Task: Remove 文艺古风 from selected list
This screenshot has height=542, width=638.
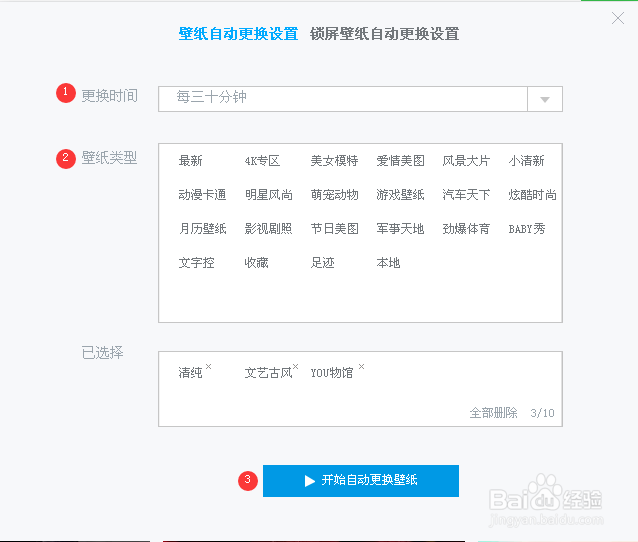Action: (x=295, y=366)
